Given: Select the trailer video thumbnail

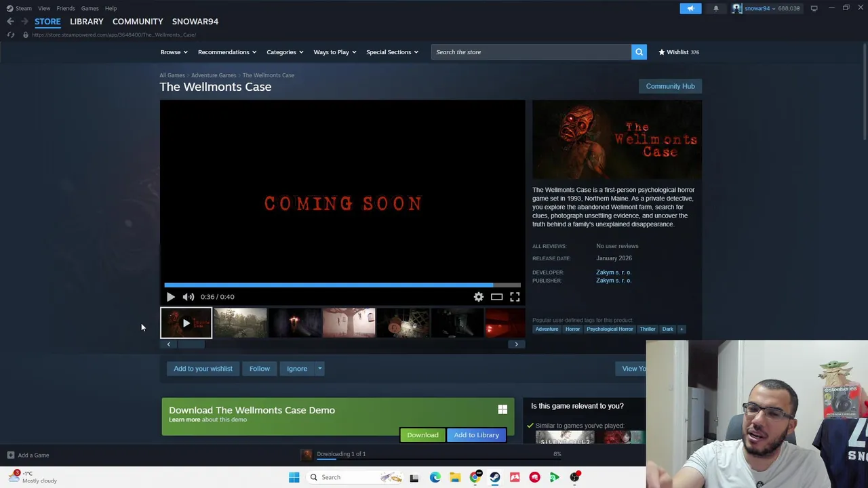Looking at the screenshot, I should point(186,323).
